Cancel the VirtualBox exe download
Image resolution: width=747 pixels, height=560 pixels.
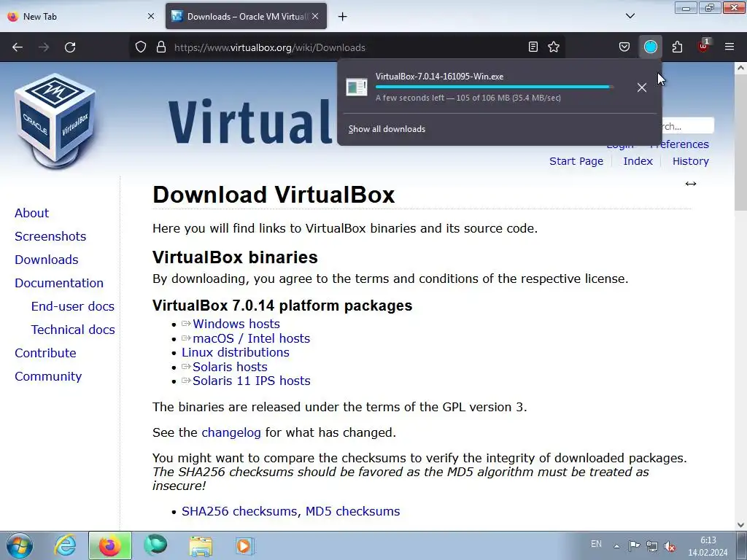tap(642, 87)
